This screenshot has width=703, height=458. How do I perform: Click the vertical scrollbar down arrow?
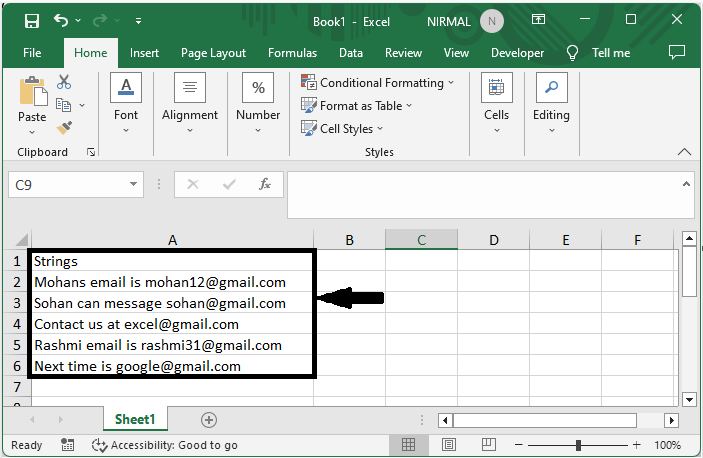pos(689,399)
